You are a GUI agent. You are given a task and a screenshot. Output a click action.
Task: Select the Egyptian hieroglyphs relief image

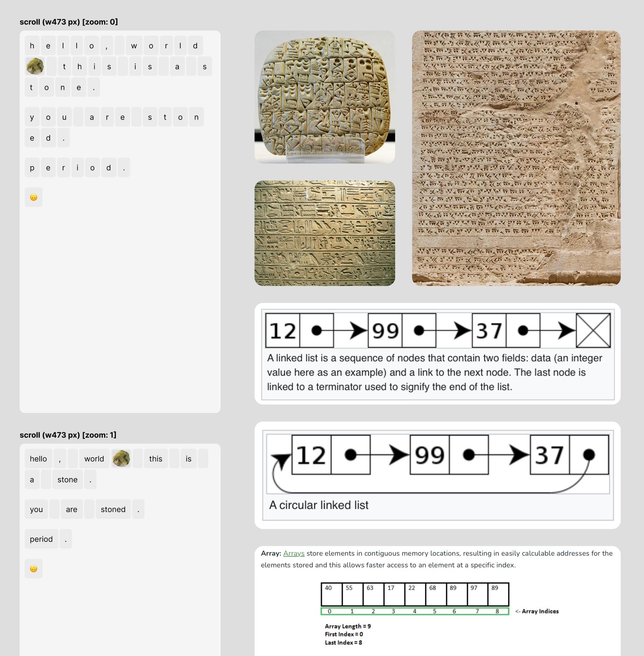pyautogui.click(x=325, y=233)
